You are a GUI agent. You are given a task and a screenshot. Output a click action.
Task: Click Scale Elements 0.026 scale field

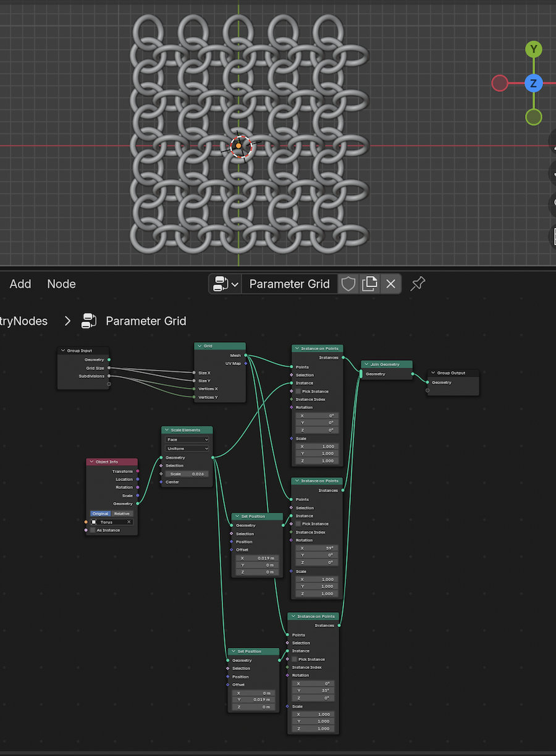[x=187, y=474]
